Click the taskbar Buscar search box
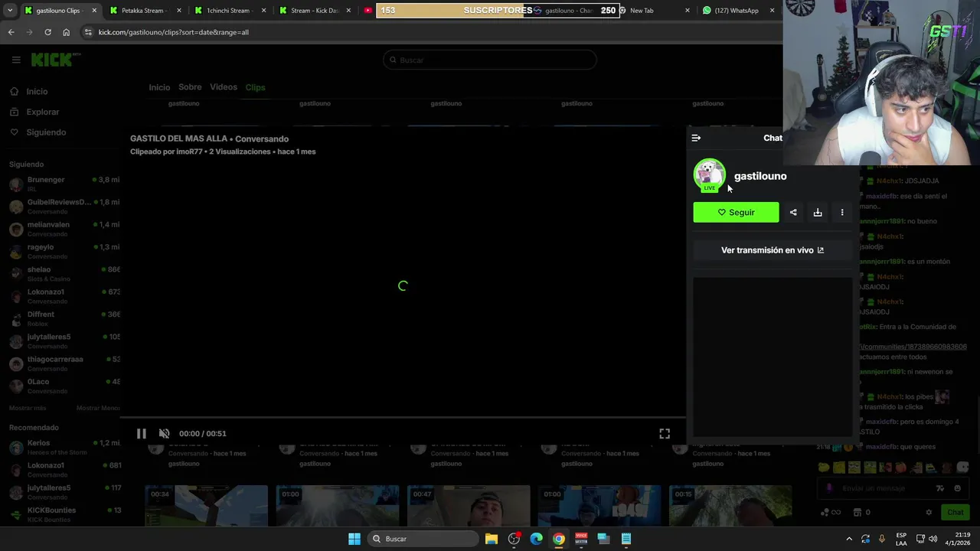980x551 pixels. pyautogui.click(x=422, y=539)
